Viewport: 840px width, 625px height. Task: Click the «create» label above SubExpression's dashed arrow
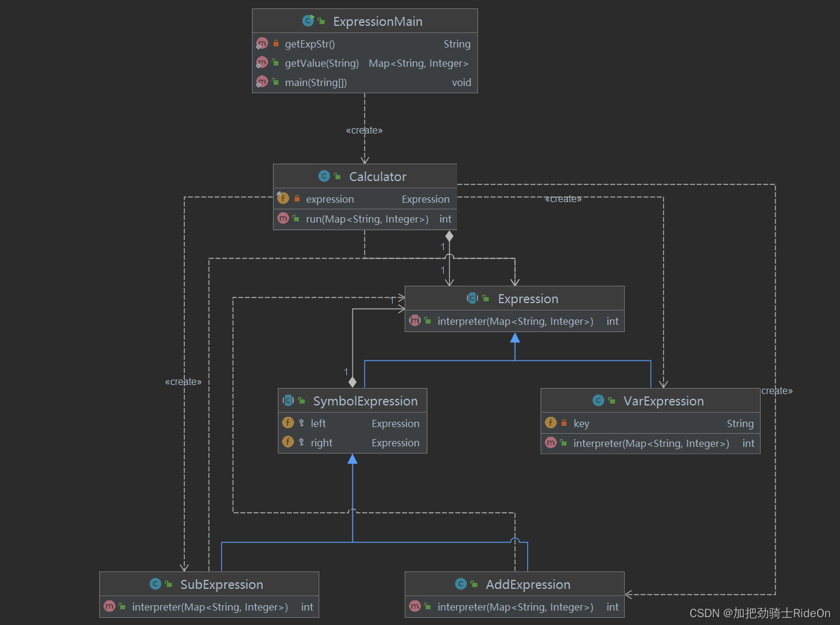tap(183, 381)
